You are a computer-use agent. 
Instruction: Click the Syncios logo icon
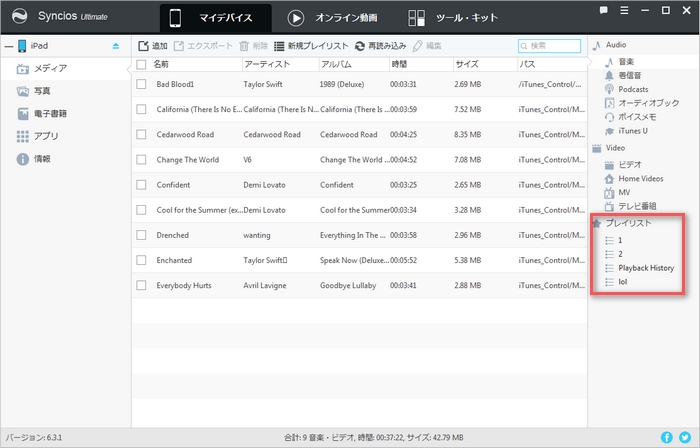(20, 17)
